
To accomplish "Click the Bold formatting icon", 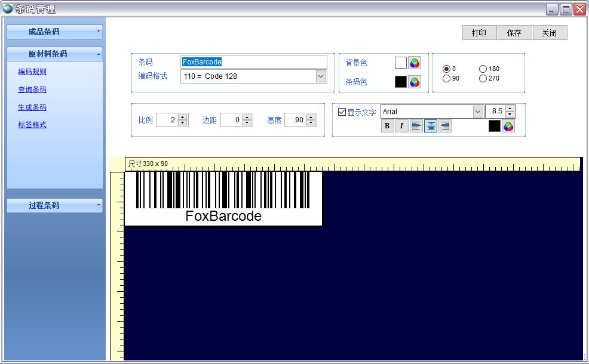I will point(387,126).
